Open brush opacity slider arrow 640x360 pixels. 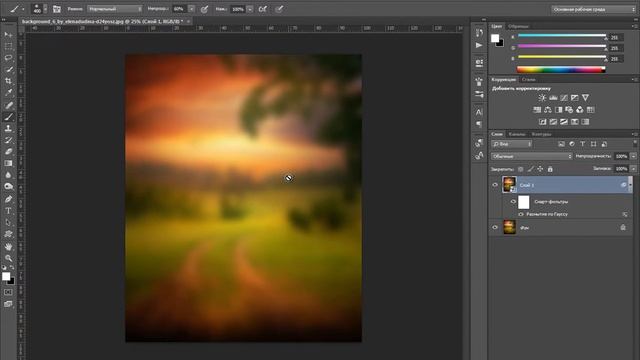[191, 9]
